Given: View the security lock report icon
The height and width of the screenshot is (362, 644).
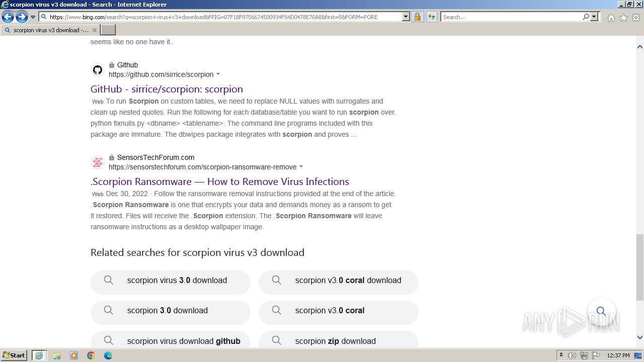Looking at the screenshot, I should (417, 17).
